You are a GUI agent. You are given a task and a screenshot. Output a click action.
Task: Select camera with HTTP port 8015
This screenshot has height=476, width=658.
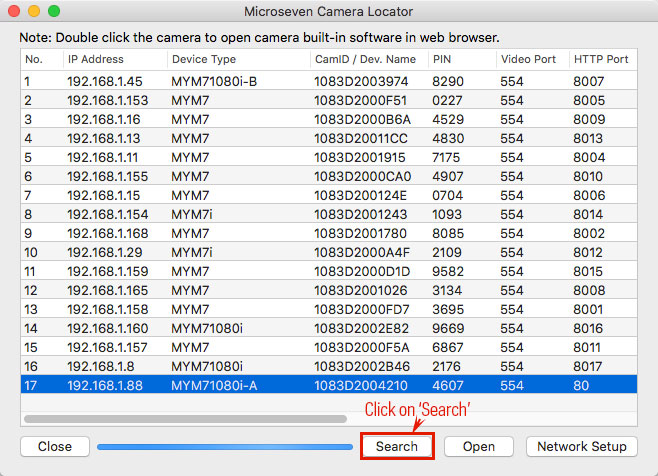[329, 271]
